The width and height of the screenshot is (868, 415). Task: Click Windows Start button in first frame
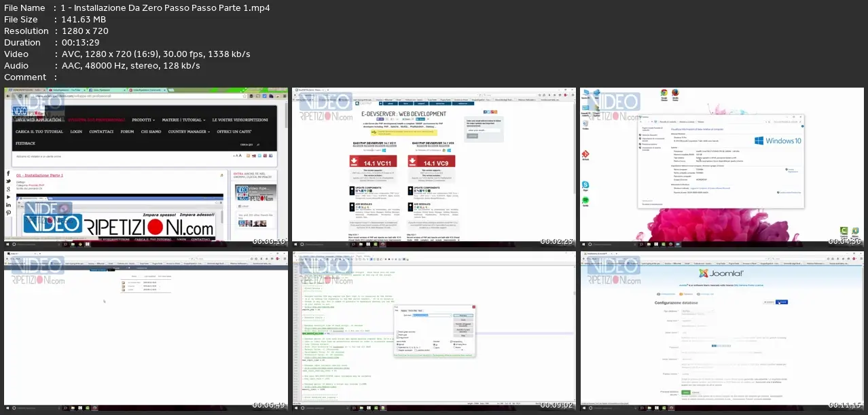[x=7, y=245]
